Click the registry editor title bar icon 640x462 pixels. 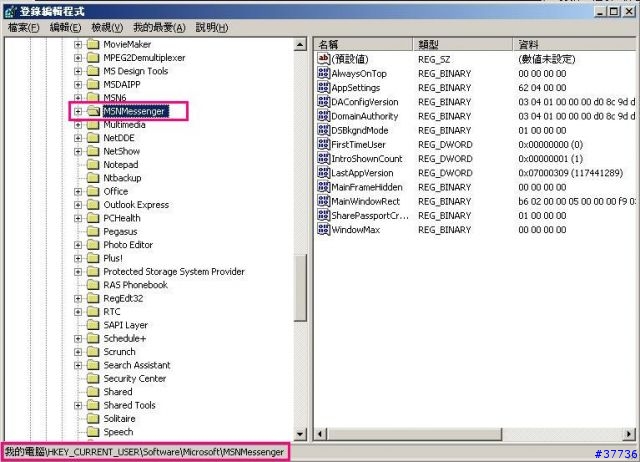pyautogui.click(x=10, y=11)
